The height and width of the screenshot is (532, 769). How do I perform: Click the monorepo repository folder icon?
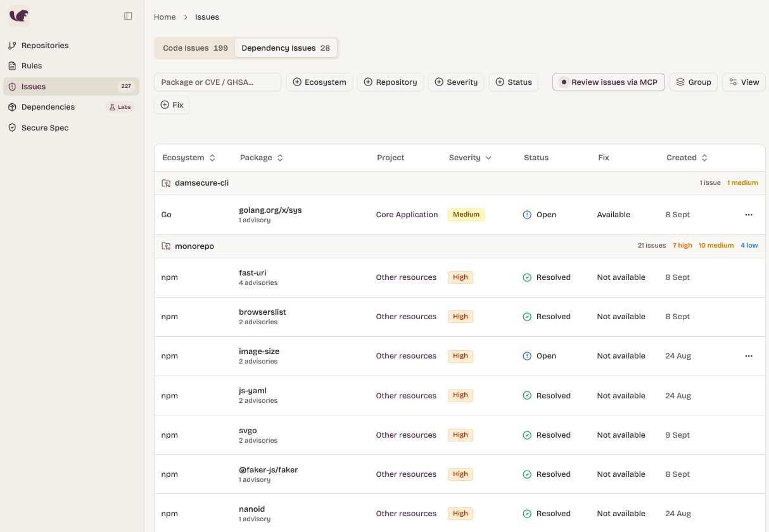click(166, 246)
